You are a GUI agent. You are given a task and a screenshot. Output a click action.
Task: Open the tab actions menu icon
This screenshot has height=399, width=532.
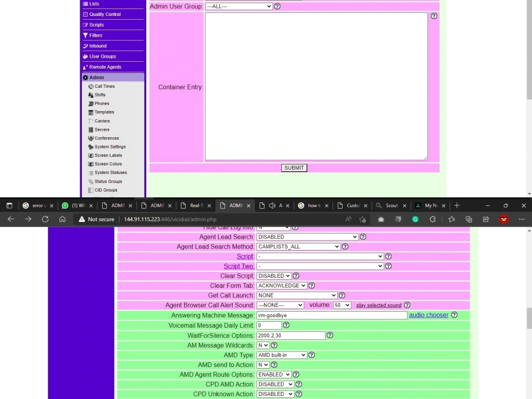coord(9,205)
